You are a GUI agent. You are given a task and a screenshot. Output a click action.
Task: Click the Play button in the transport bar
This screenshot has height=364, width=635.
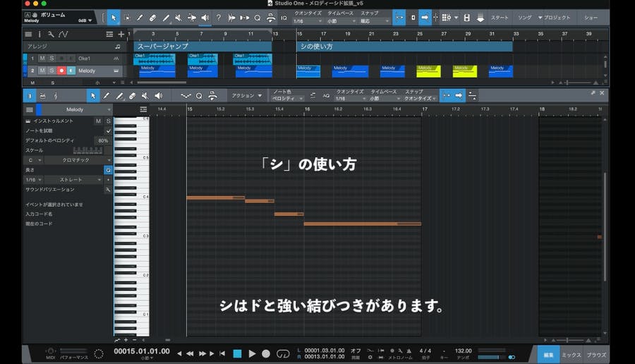(252, 354)
